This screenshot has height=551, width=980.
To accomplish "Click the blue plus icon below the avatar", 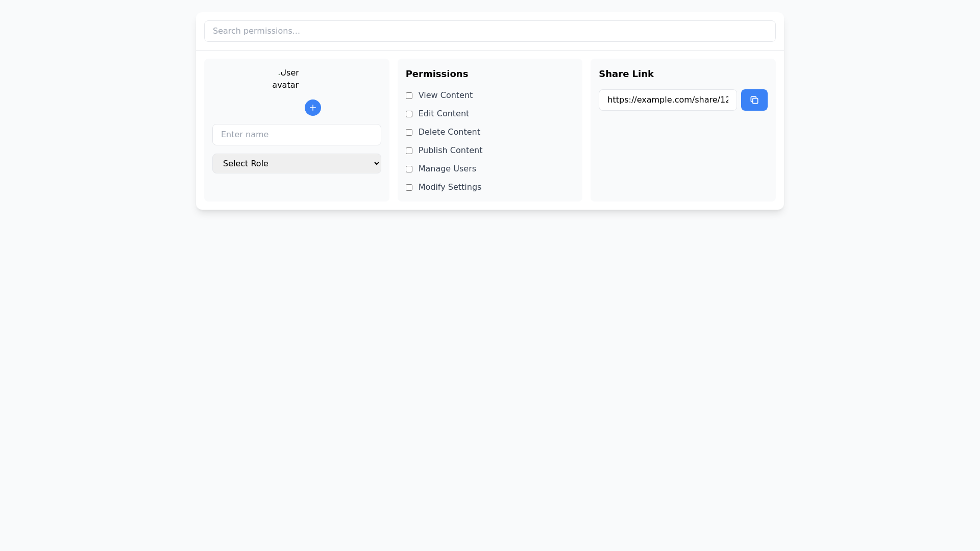I will coord(312,108).
